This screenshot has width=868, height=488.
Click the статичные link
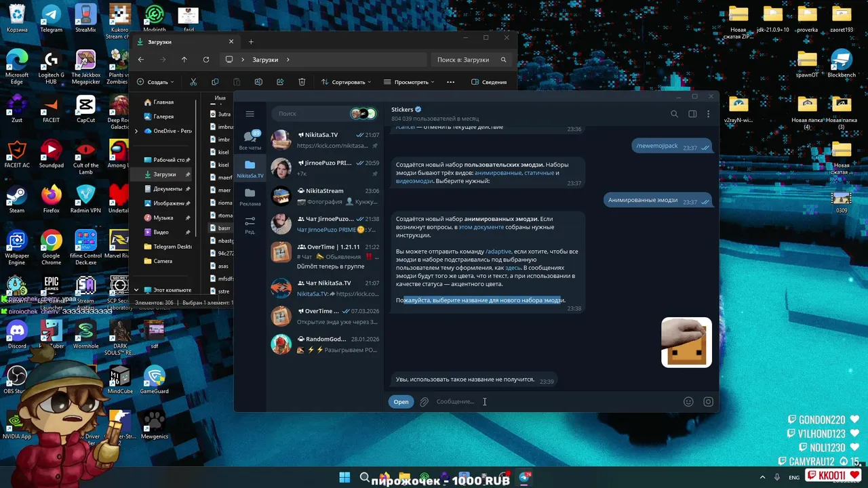point(540,173)
